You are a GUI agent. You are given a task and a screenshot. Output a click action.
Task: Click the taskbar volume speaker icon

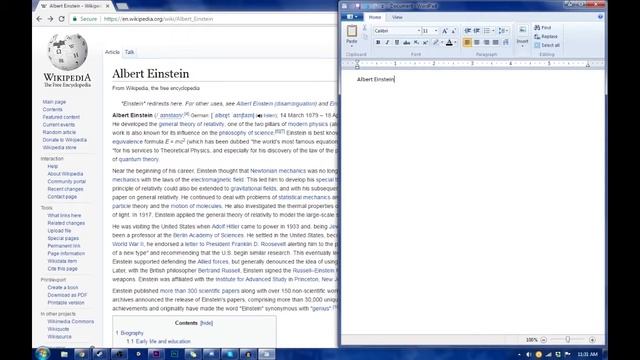(529, 354)
